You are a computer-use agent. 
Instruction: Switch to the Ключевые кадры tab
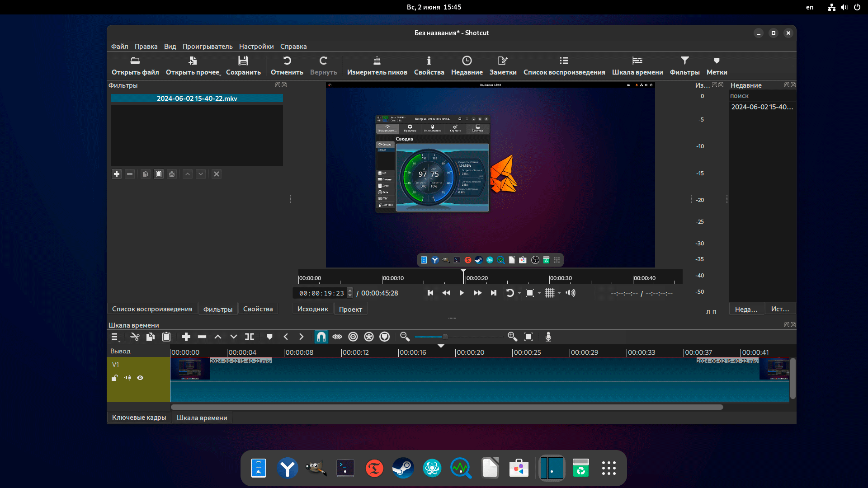coord(139,418)
